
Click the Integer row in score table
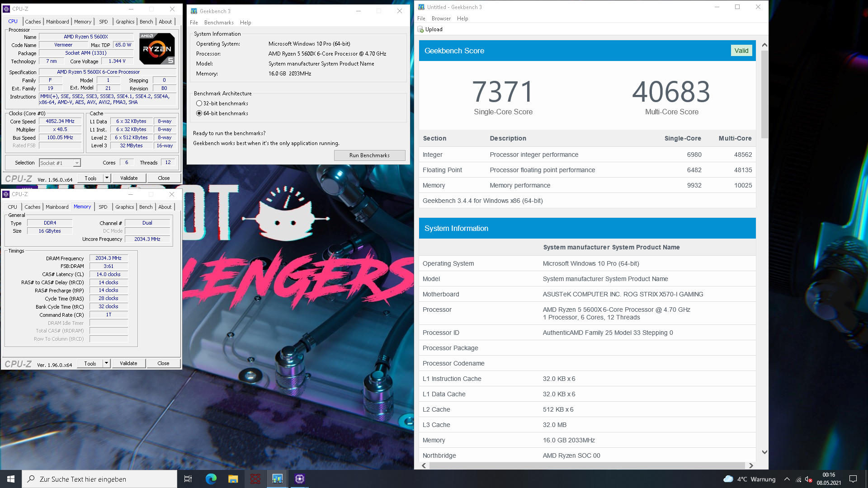(587, 155)
